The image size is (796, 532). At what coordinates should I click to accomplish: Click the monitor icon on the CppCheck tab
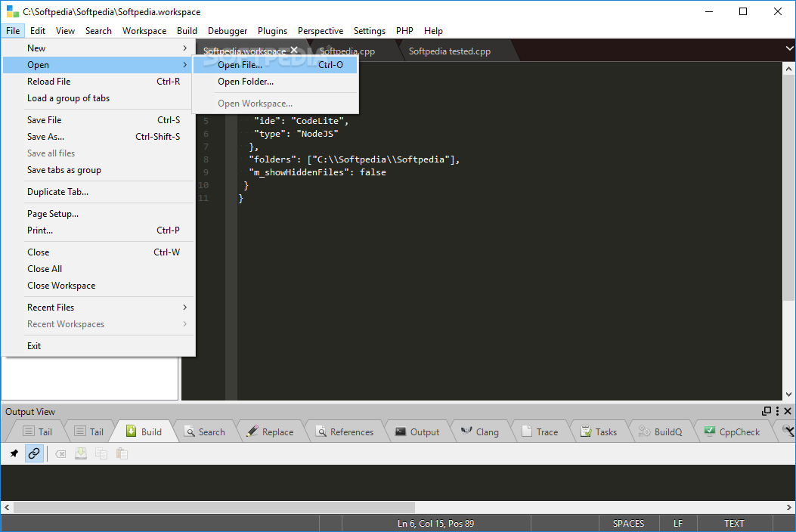pyautogui.click(x=710, y=431)
